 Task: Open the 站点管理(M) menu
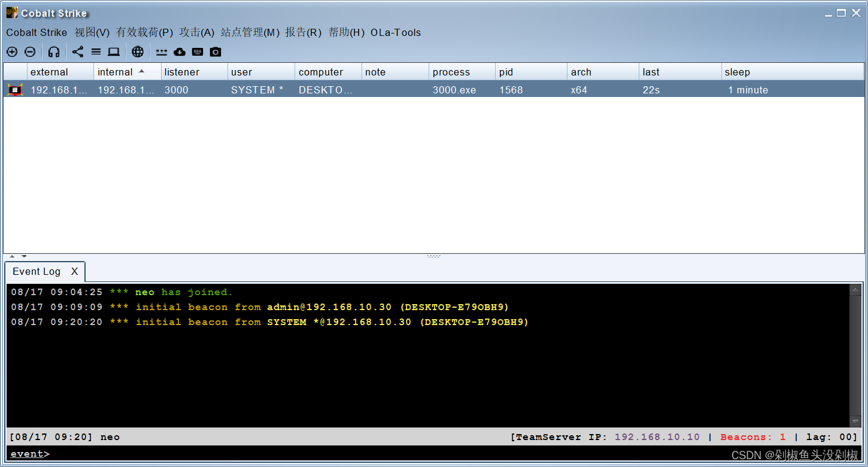click(x=250, y=32)
